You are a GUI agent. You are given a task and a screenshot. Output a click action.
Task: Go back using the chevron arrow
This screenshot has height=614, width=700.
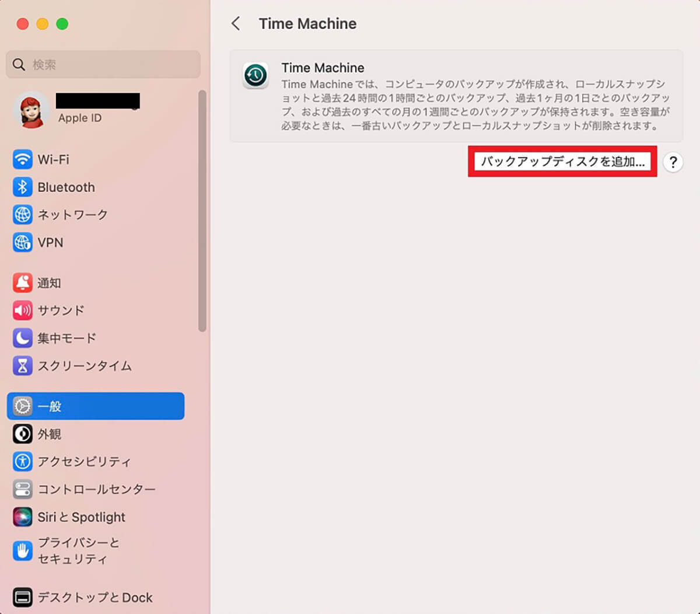pos(236,23)
